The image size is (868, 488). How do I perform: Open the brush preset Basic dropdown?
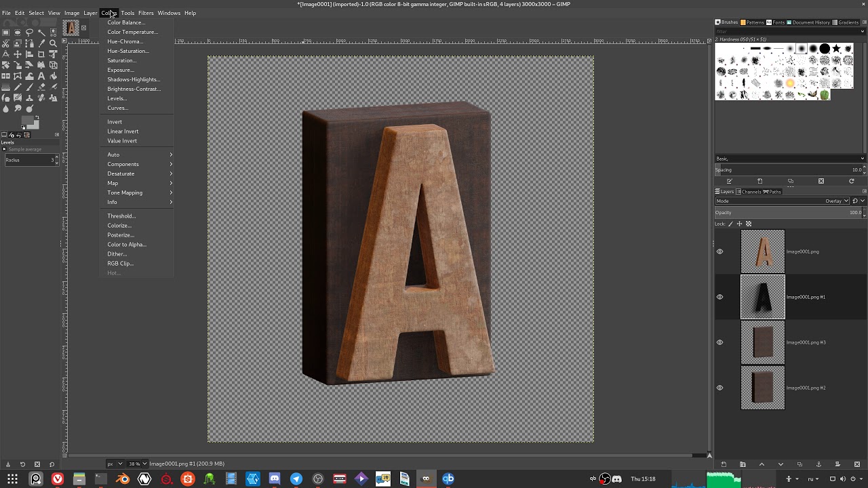[x=790, y=159]
